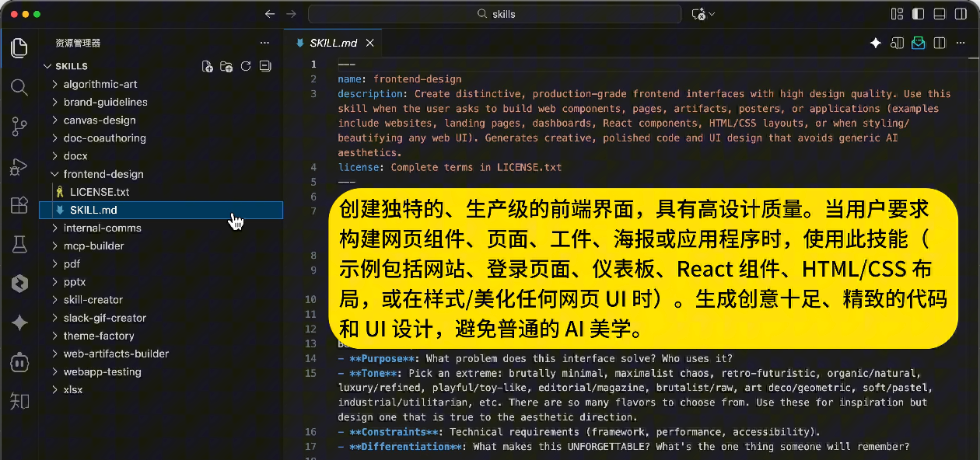Open the Testing flask icon view
Screen dimensions: 980x460
point(19,245)
